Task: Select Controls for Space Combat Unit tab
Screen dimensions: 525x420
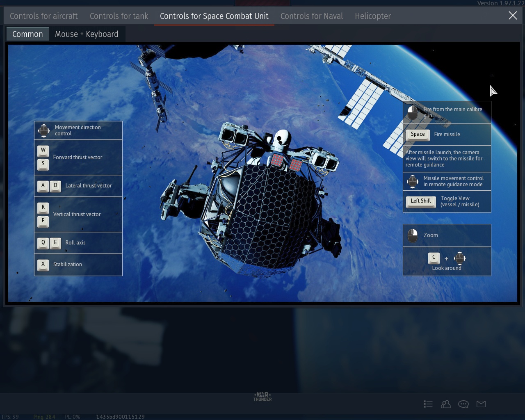Action: tap(214, 16)
